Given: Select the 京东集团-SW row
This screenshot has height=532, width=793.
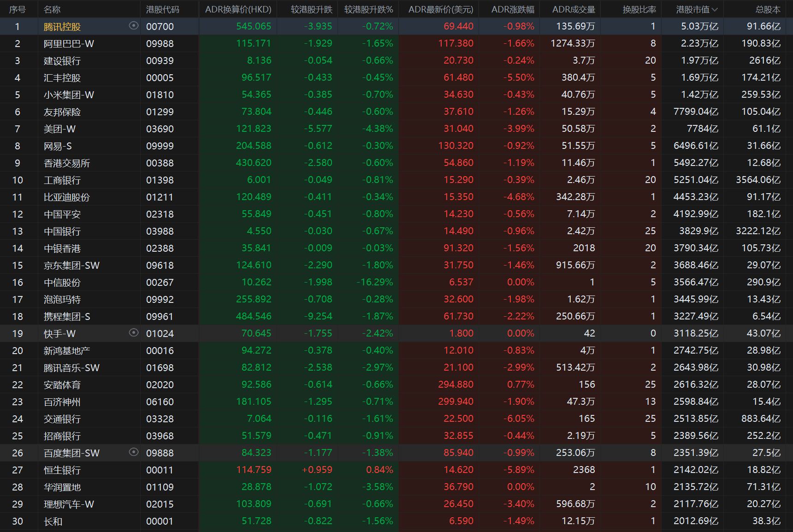Looking at the screenshot, I should click(x=396, y=265).
